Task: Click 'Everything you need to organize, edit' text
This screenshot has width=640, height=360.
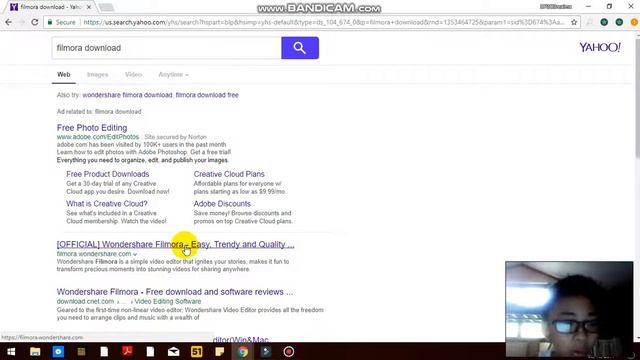Action: [142, 160]
